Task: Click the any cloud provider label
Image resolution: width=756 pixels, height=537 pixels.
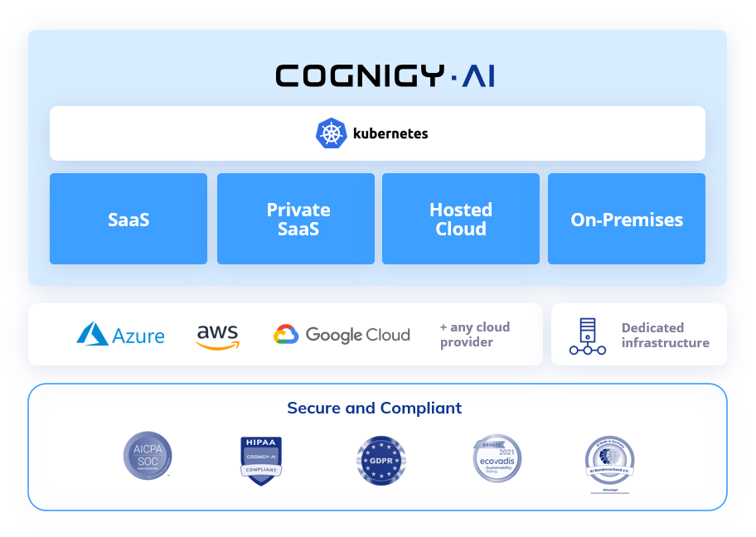Action: [475, 335]
